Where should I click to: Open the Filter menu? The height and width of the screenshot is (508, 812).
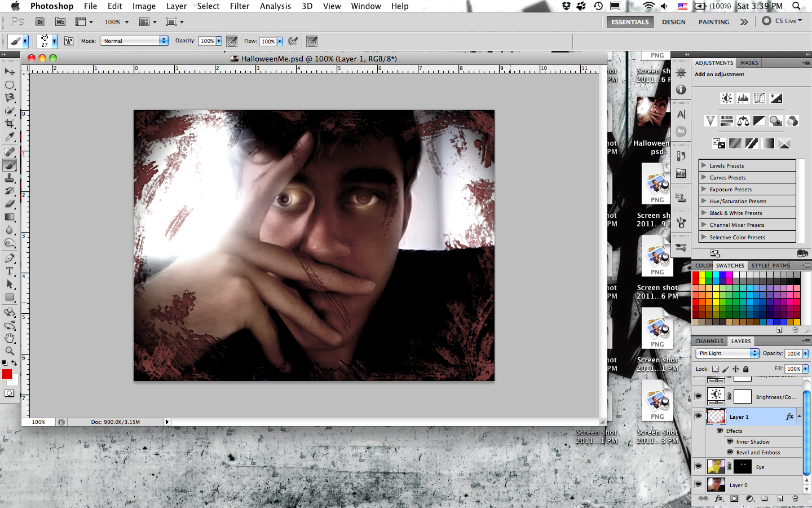pos(240,6)
